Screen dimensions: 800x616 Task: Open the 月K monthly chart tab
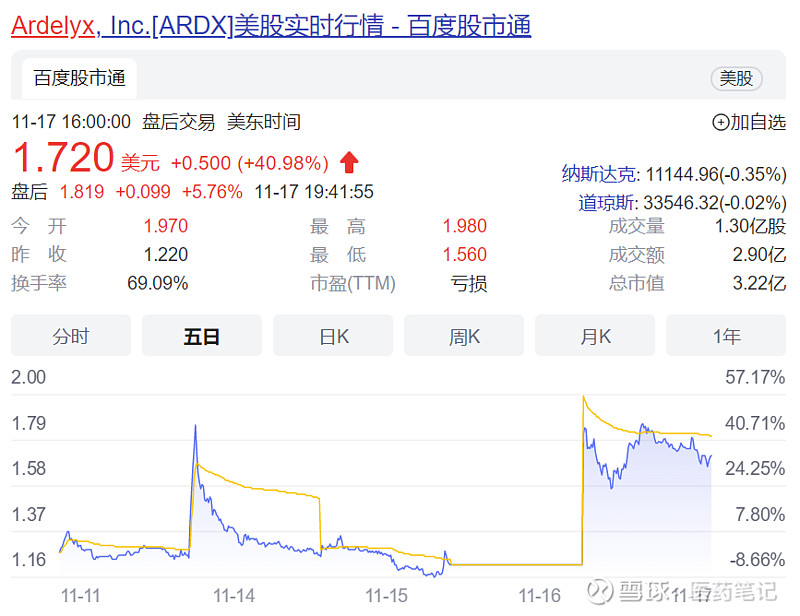click(x=594, y=336)
